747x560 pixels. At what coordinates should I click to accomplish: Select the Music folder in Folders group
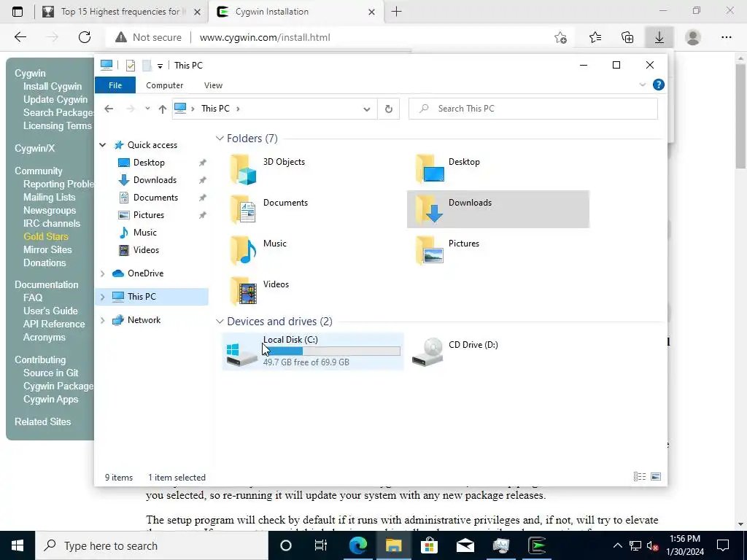pos(312,250)
